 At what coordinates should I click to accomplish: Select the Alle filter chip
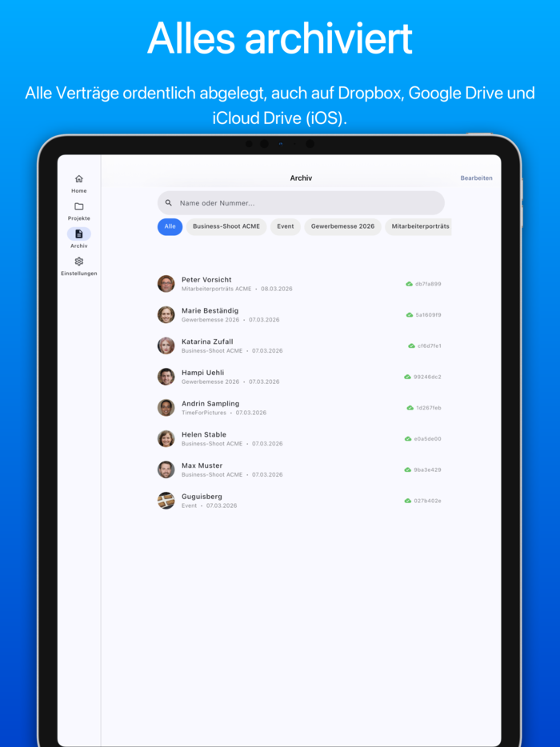170,226
